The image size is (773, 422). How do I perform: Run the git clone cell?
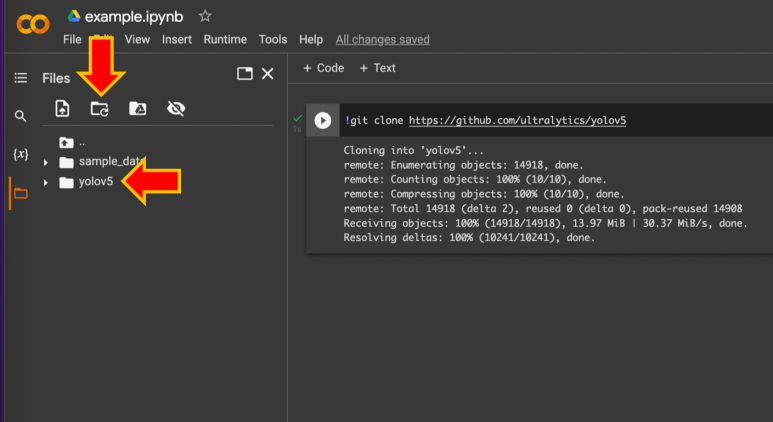322,121
